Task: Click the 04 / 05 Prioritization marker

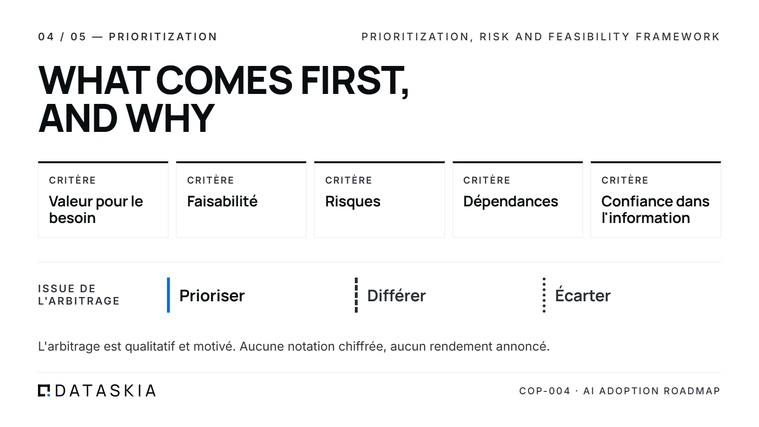Action: [x=128, y=37]
